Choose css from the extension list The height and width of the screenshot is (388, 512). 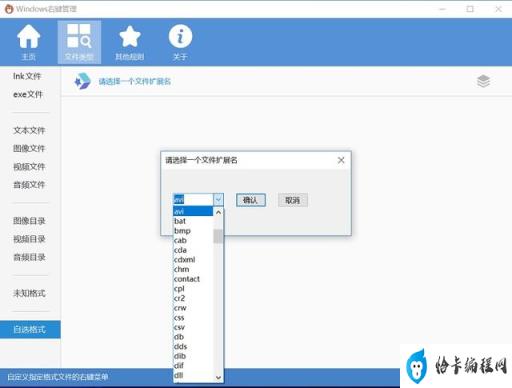pos(193,318)
